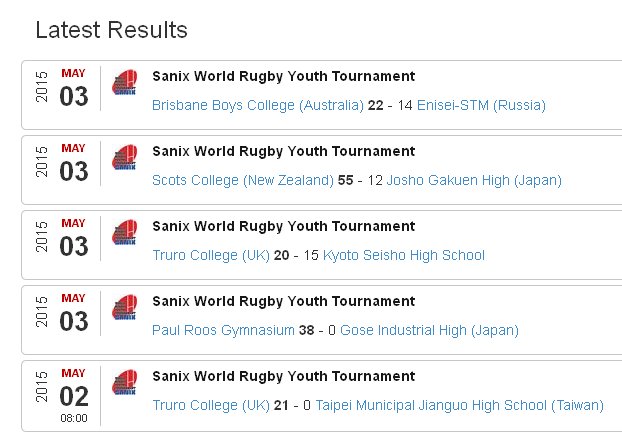Viewport: 622px width, 436px height.
Task: Open Scots College (New Zealand) link
Action: 243,181
